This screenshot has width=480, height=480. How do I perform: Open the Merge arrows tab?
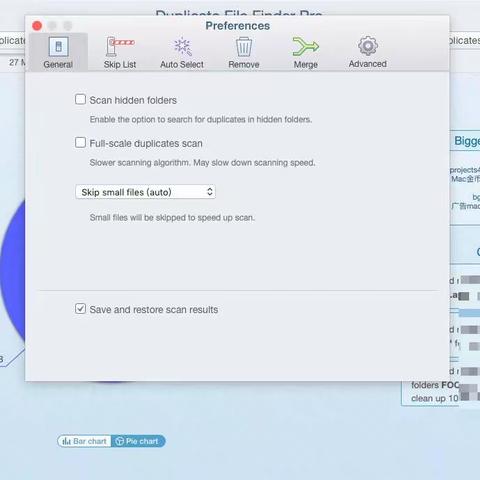(x=306, y=52)
